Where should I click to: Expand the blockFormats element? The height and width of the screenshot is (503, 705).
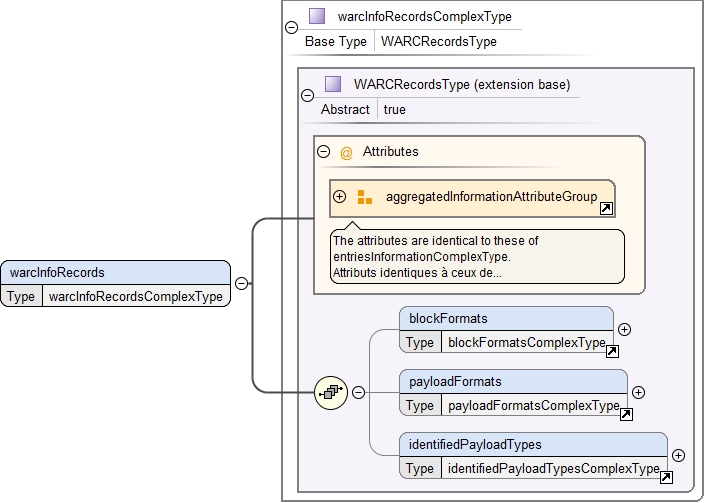[x=624, y=329]
